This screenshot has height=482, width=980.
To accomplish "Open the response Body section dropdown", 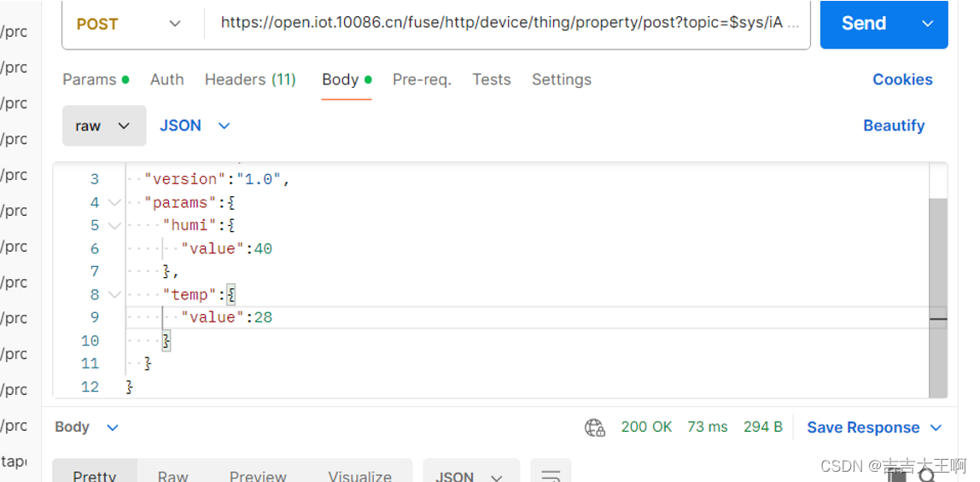I will (86, 427).
